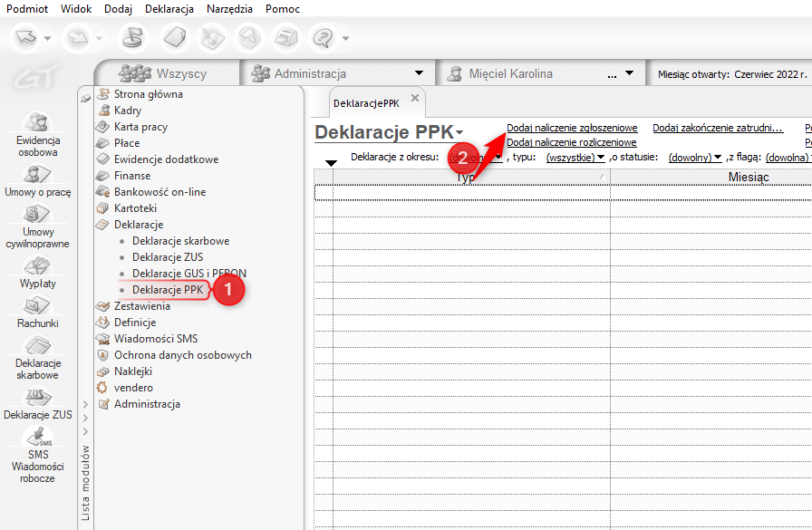Open Ochrona danych osobowych module
This screenshot has width=812, height=530.
pyautogui.click(x=183, y=355)
